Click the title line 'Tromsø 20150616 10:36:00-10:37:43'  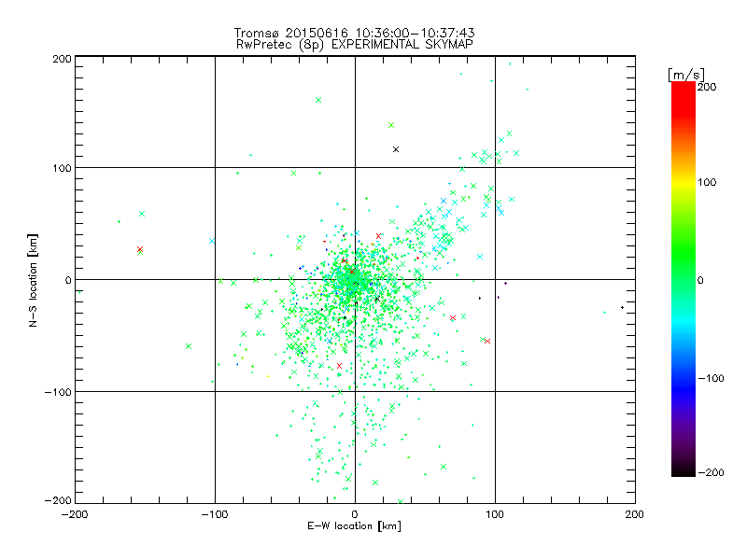[x=354, y=33]
